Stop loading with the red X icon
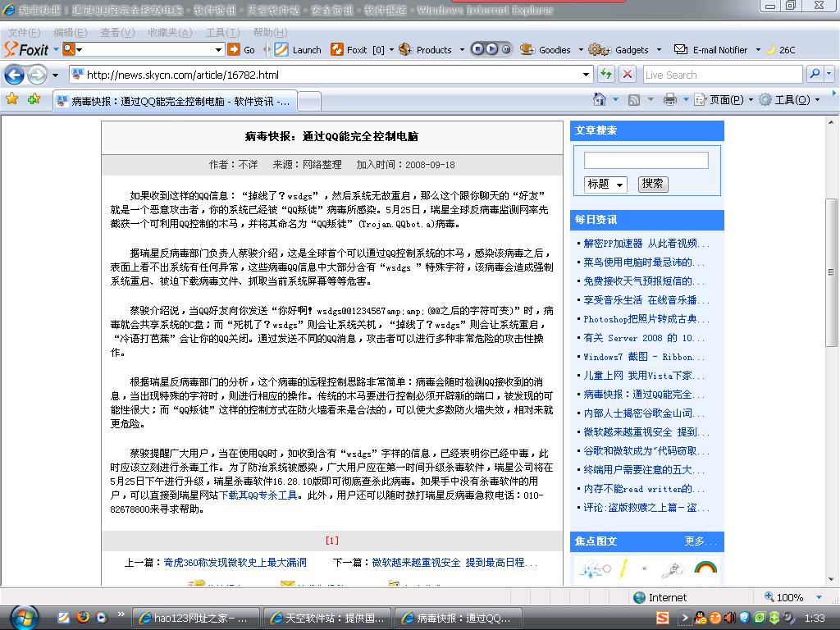 click(x=627, y=74)
